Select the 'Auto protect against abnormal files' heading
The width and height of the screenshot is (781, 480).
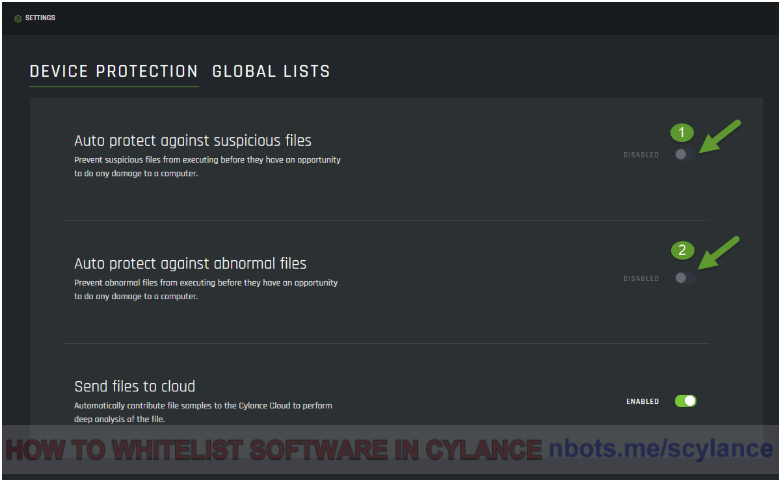(190, 263)
